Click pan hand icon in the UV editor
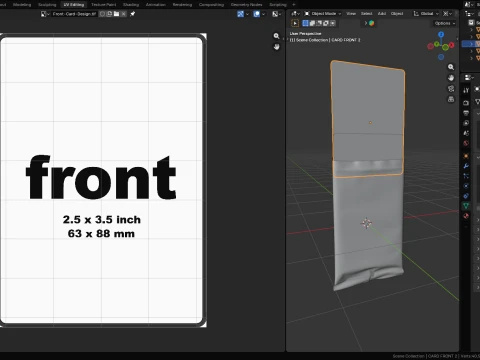Viewport: 480px width, 360px height. (x=276, y=47)
